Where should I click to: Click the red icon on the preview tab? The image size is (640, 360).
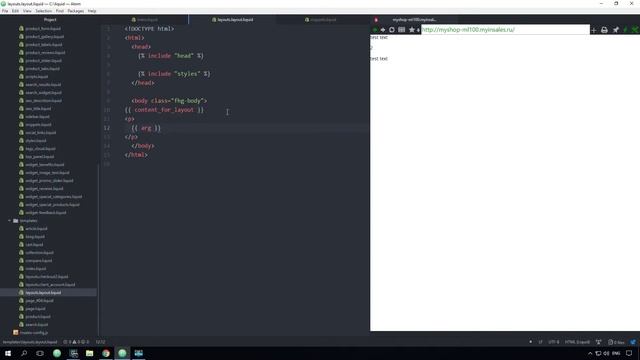(x=376, y=20)
